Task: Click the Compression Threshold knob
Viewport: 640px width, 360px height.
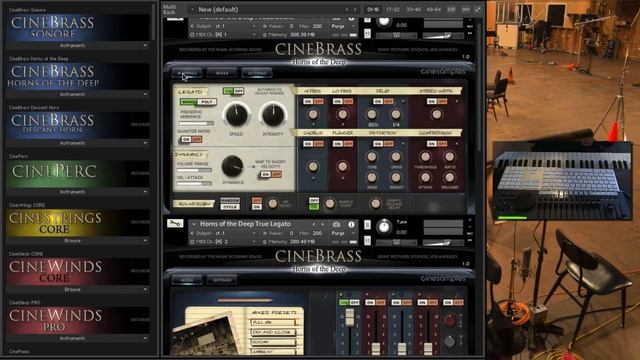Action: click(x=425, y=157)
